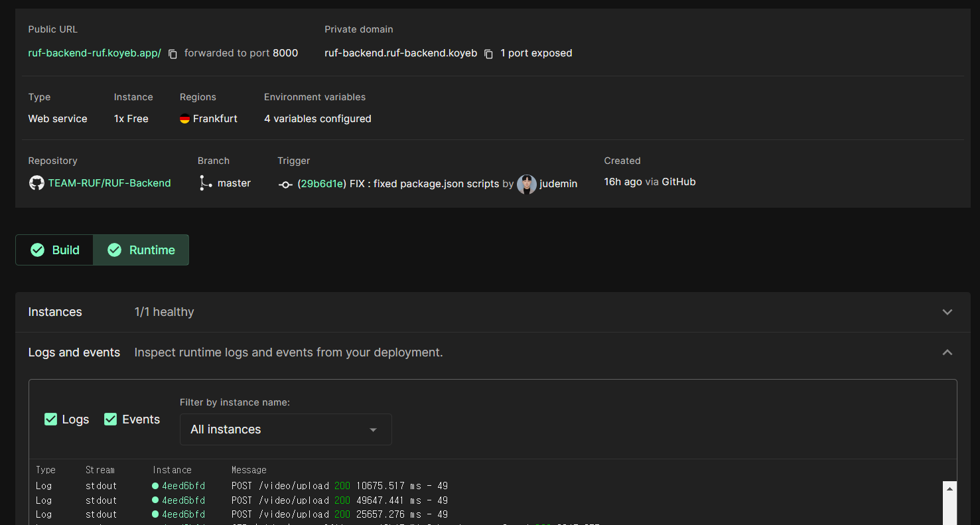The width and height of the screenshot is (980, 525).
Task: Click the Build tab checkmark icon
Action: pyautogui.click(x=38, y=250)
